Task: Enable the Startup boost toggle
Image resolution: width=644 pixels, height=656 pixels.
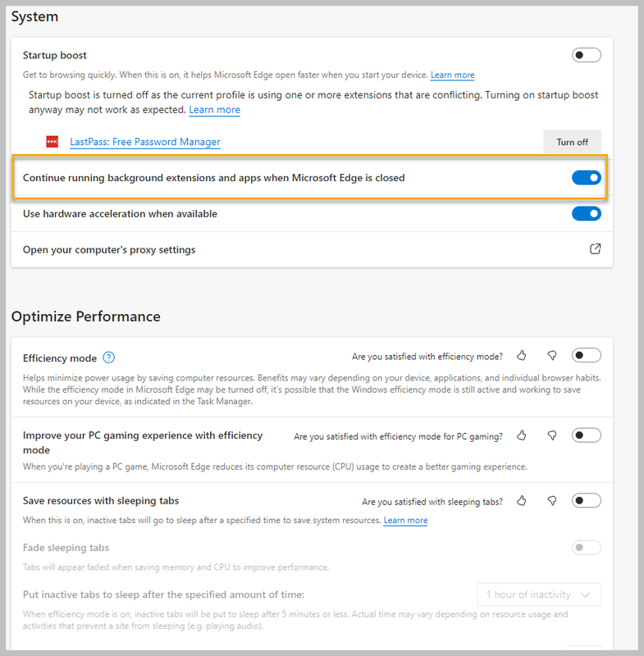Action: (x=586, y=56)
